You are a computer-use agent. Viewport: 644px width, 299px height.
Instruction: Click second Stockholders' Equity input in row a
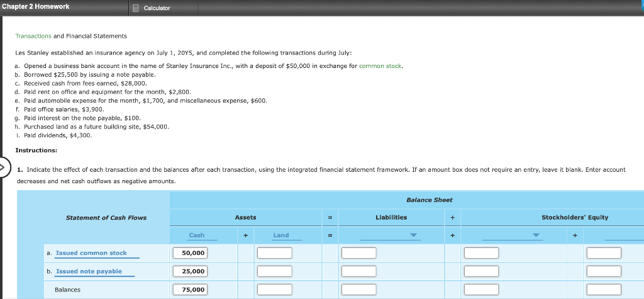tap(604, 253)
